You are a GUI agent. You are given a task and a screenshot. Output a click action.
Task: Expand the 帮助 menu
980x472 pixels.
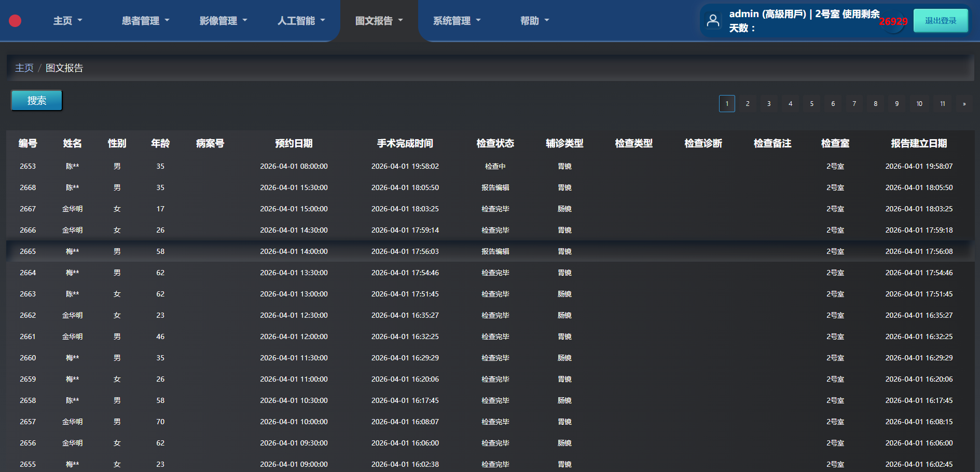[x=535, y=21]
